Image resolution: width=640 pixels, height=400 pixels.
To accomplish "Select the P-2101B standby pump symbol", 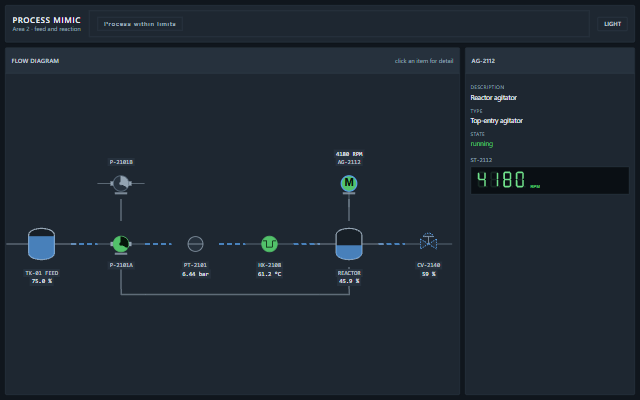I will (x=121, y=184).
